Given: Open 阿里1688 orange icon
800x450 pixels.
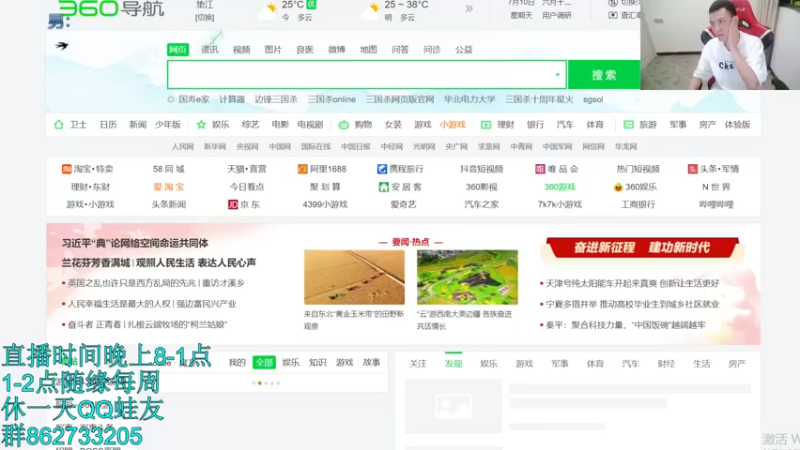Looking at the screenshot, I should pyautogui.click(x=303, y=169).
